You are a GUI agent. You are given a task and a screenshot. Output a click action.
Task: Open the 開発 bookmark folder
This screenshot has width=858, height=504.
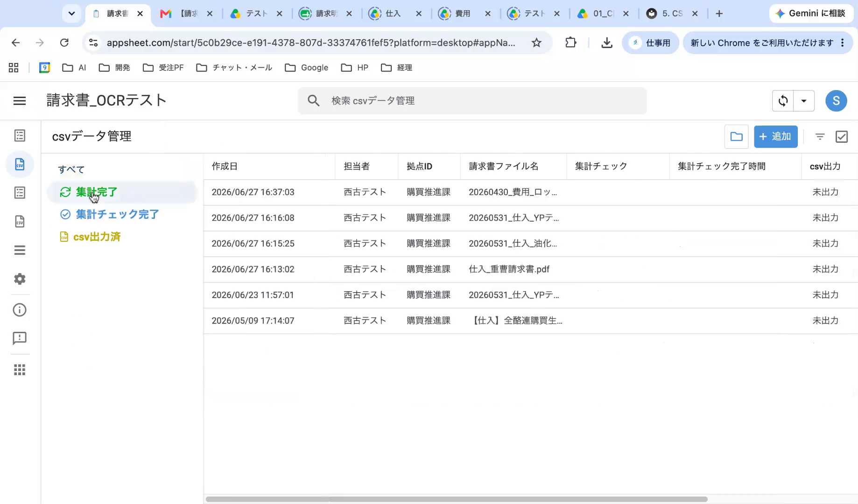(114, 68)
